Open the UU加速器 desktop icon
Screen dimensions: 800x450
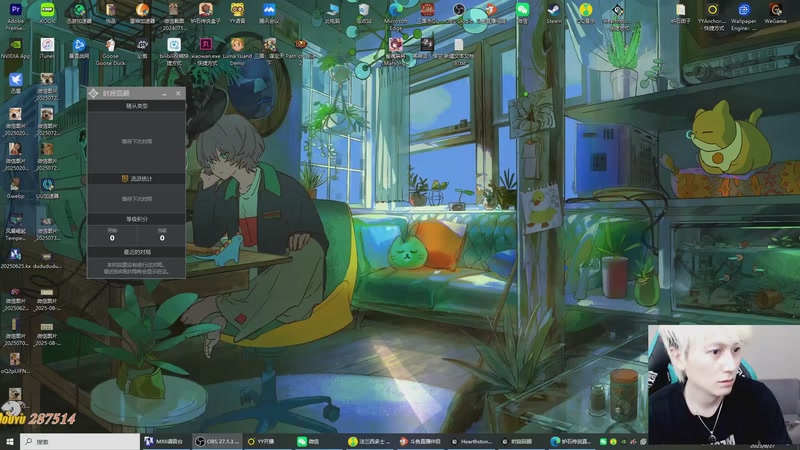tap(47, 189)
